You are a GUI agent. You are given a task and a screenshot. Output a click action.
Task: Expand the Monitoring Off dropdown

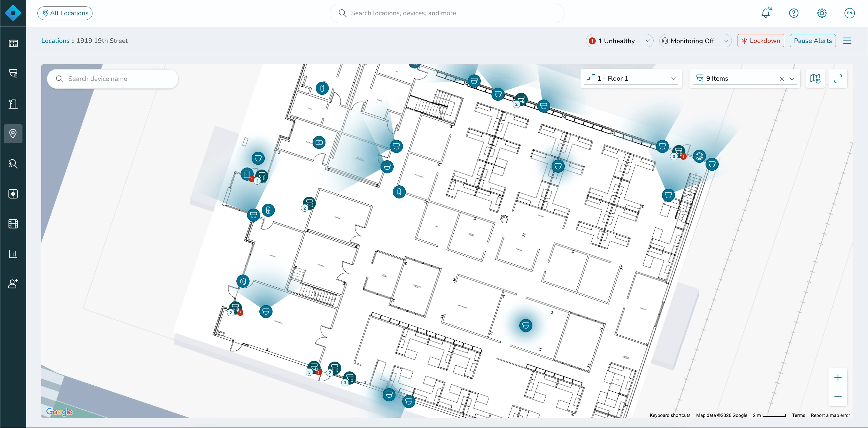[x=695, y=41]
